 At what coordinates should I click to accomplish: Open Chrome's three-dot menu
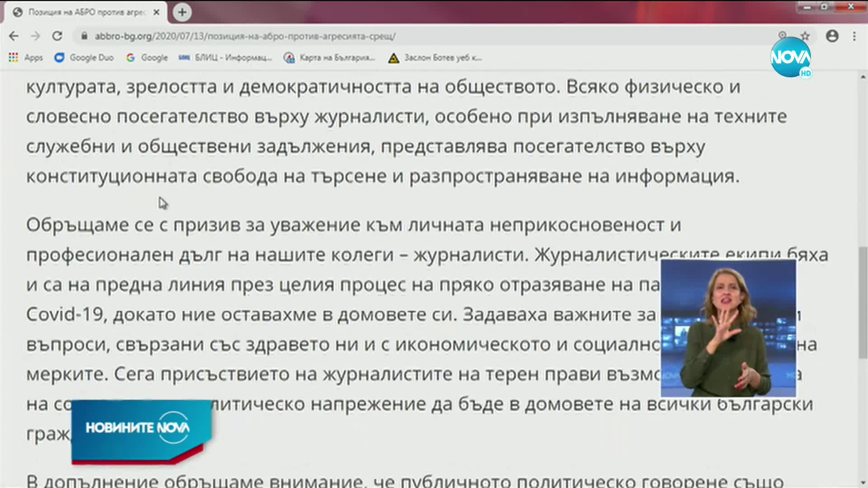pos(854,36)
